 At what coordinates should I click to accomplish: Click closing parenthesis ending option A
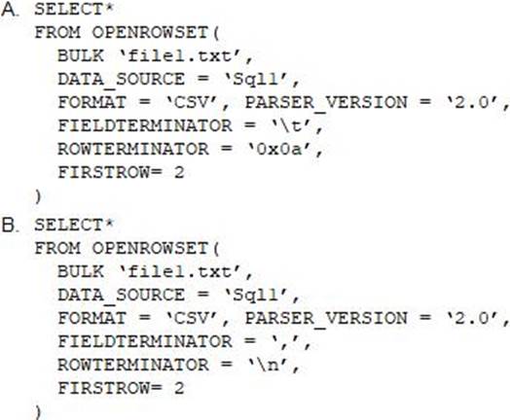[38, 196]
